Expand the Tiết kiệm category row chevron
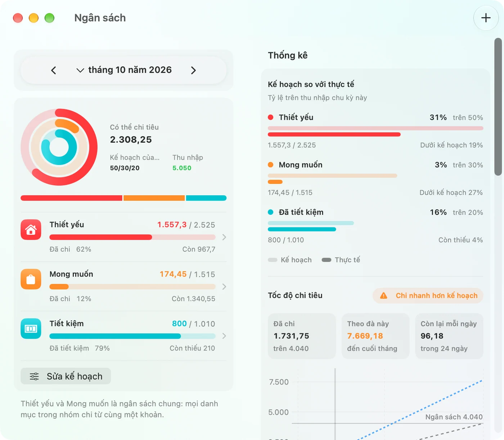The image size is (504, 440). pyautogui.click(x=224, y=336)
